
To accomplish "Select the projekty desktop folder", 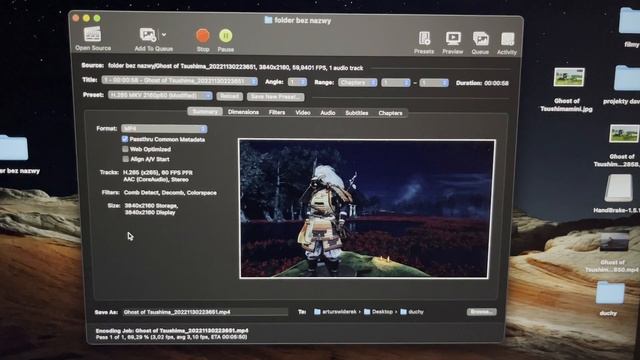I will (627, 78).
